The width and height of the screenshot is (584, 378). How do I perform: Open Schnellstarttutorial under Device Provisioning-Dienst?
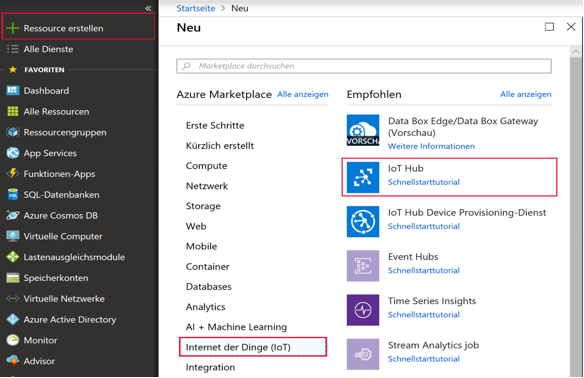click(423, 226)
